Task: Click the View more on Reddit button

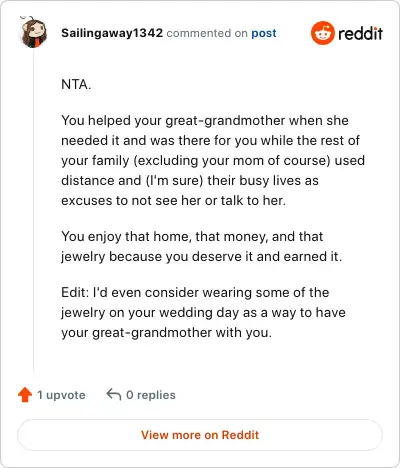Action: 200,435
